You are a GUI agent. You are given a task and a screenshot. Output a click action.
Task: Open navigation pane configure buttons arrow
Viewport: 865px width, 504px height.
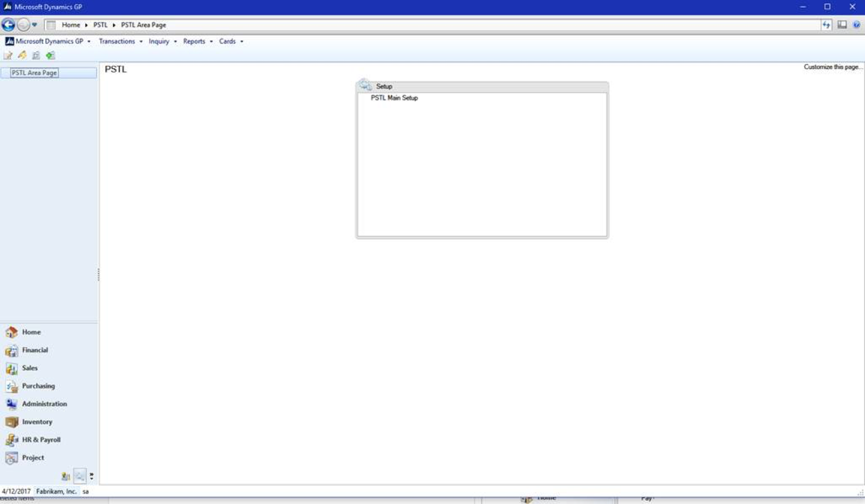[x=91, y=476]
